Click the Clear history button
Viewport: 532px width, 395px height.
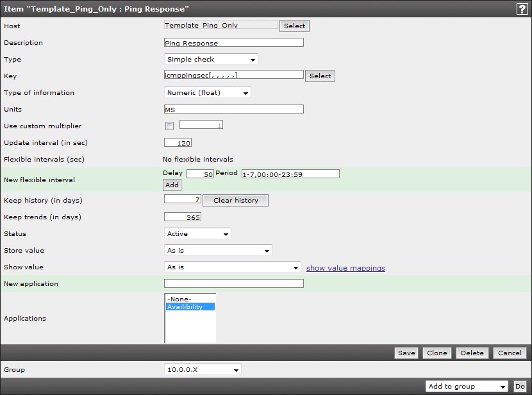[236, 201]
